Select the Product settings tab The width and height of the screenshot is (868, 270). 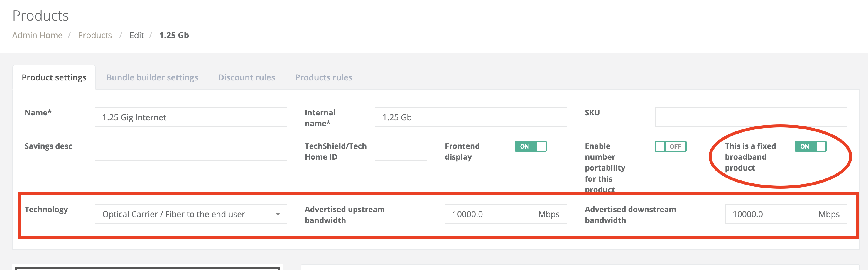tap(54, 77)
